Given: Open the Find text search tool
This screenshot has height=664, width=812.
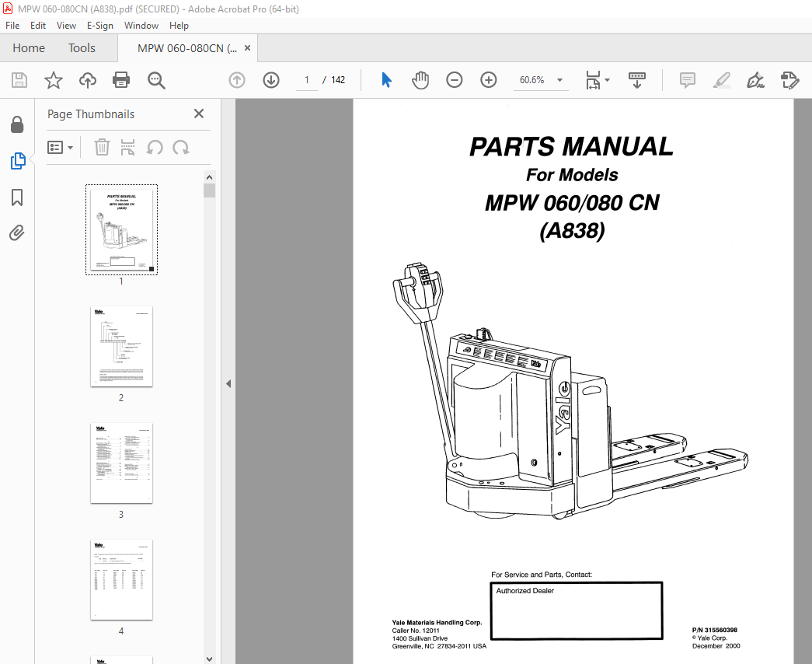Looking at the screenshot, I should click(156, 80).
